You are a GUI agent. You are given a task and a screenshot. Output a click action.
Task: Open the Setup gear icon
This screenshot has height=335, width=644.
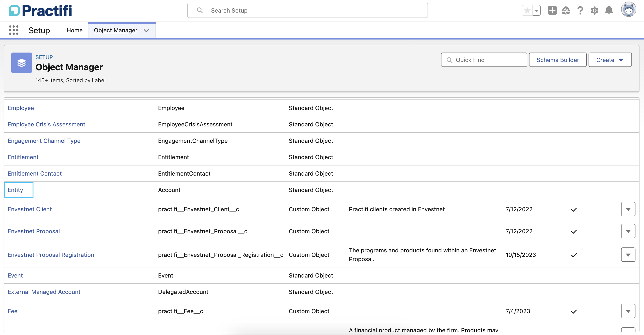(x=595, y=11)
